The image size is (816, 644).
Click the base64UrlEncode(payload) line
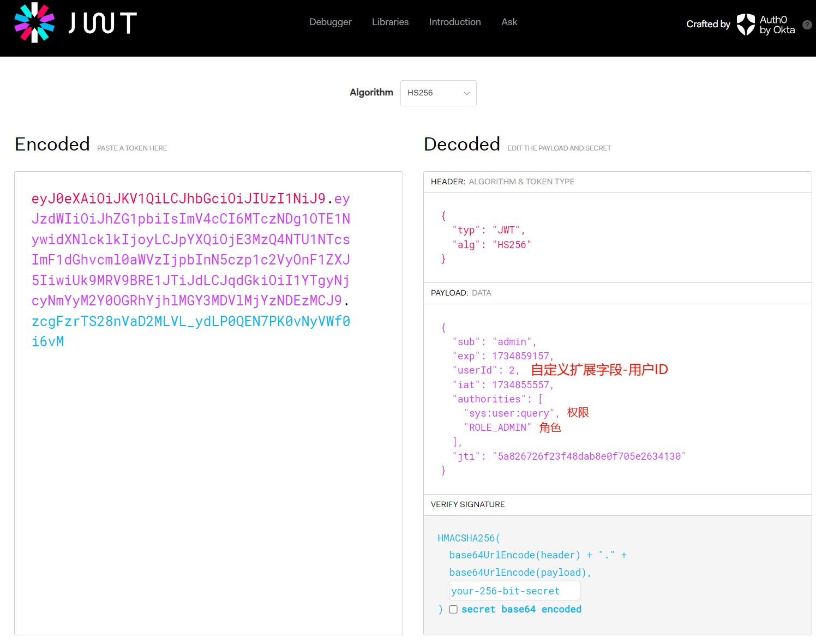pos(520,573)
